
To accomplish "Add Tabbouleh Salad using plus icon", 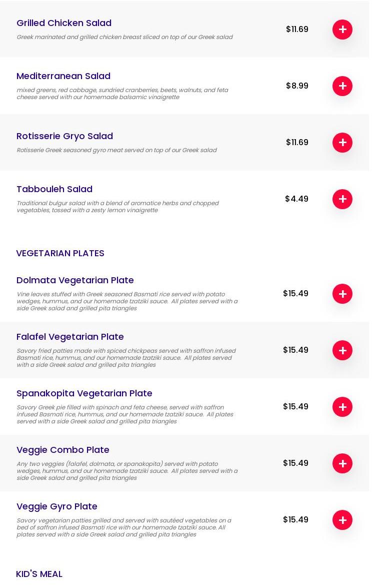I will [342, 199].
